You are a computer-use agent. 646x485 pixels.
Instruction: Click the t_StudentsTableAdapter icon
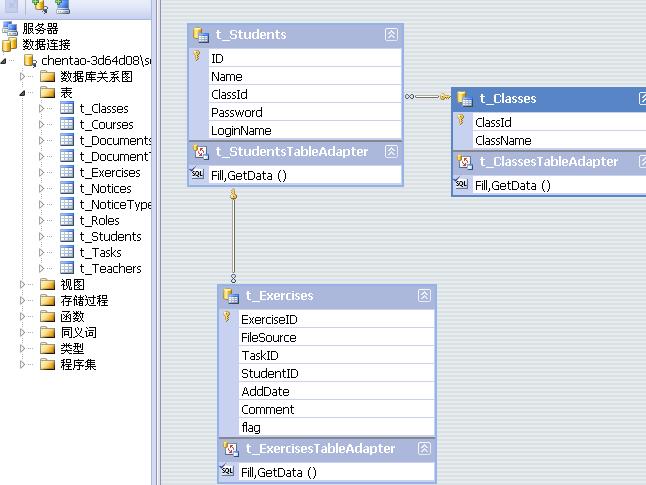tap(201, 152)
